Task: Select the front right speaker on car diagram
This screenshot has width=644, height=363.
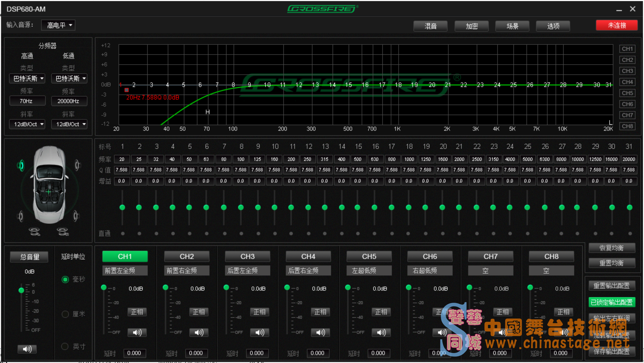Action: 77,165
